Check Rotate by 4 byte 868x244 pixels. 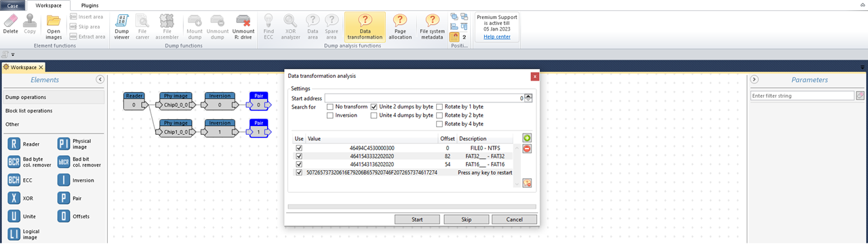point(439,124)
